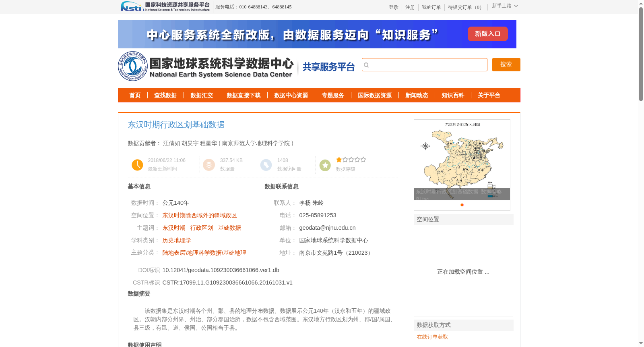Click the third empty rating star

(351, 160)
